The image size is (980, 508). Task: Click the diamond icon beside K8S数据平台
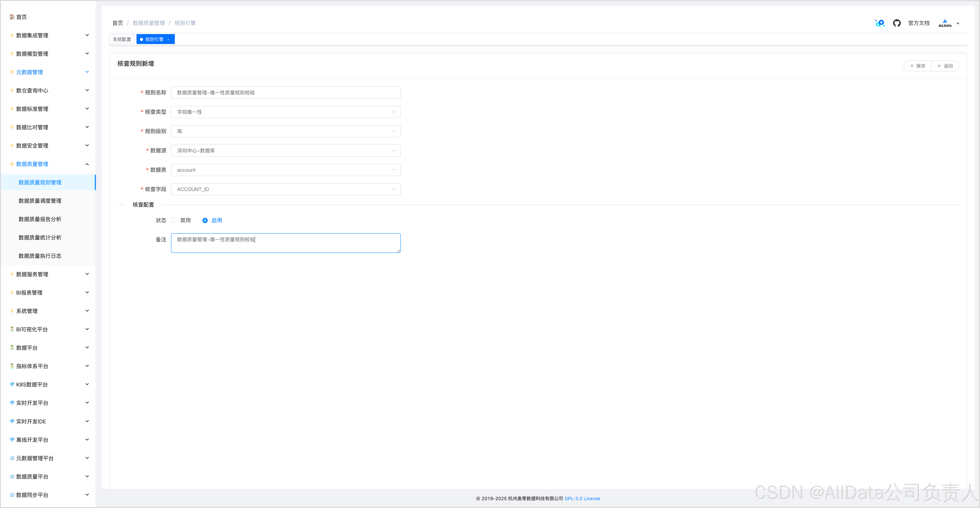[x=12, y=384]
